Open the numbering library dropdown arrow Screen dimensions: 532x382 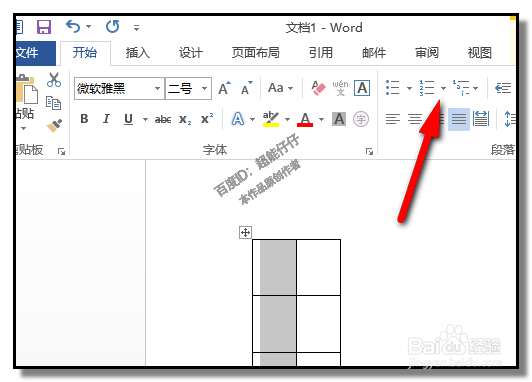[x=443, y=88]
